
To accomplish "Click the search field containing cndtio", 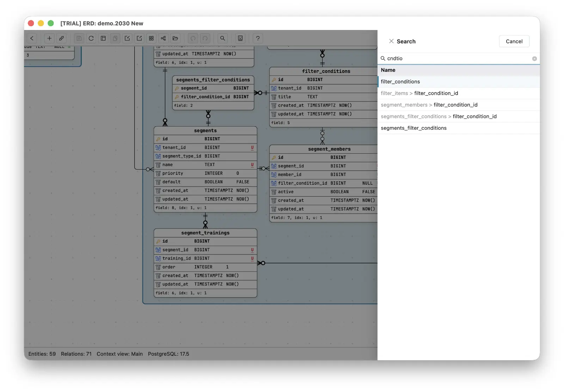I will pyautogui.click(x=458, y=59).
